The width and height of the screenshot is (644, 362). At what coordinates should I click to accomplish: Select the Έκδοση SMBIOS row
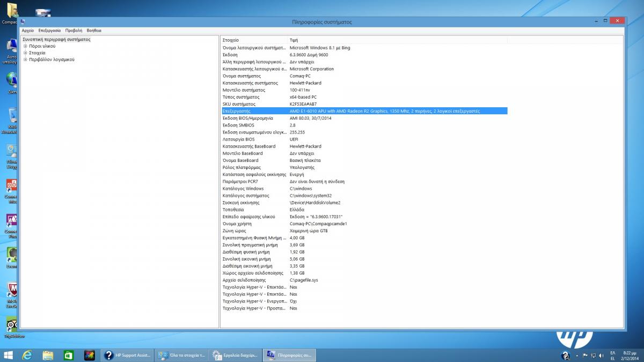coord(364,125)
